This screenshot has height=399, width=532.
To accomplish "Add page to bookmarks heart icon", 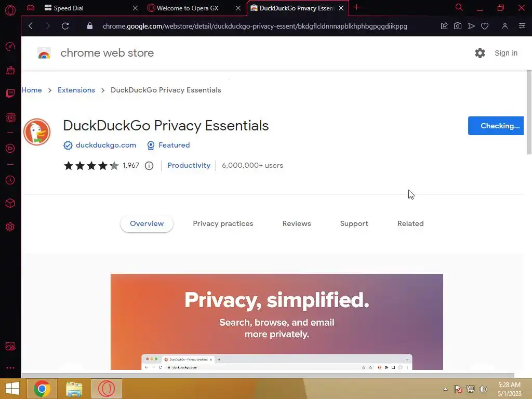I will coord(485,26).
